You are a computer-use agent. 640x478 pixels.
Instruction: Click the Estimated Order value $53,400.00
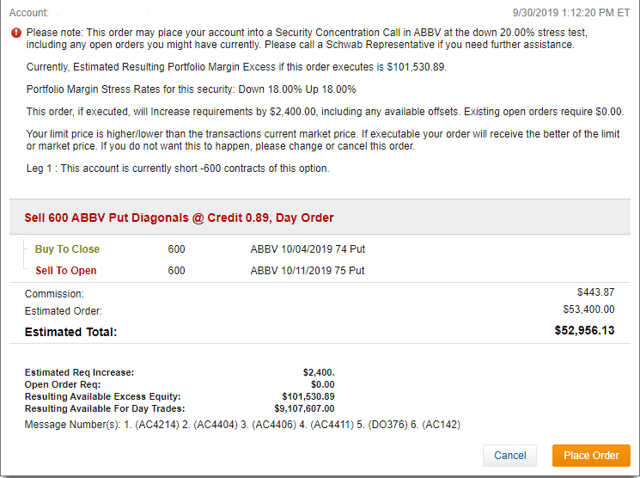tap(589, 309)
